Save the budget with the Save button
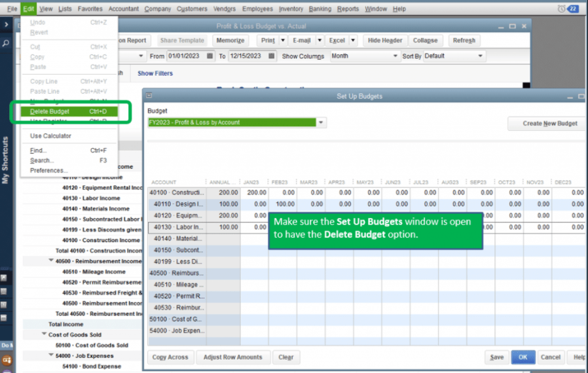Image resolution: width=588 pixels, height=373 pixels. pos(496,357)
